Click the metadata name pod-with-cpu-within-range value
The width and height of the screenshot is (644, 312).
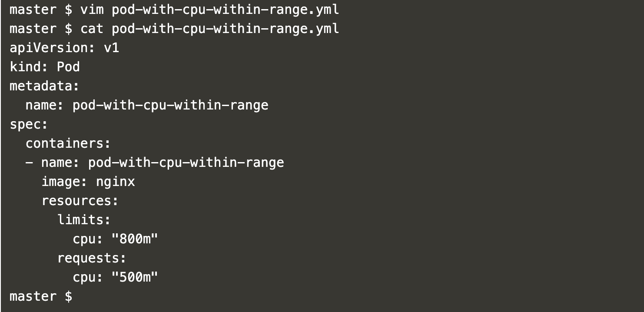[170, 105]
